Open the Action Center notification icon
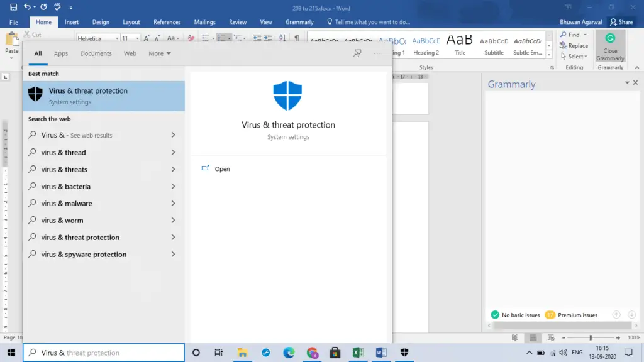The height and width of the screenshot is (362, 644). [628, 353]
